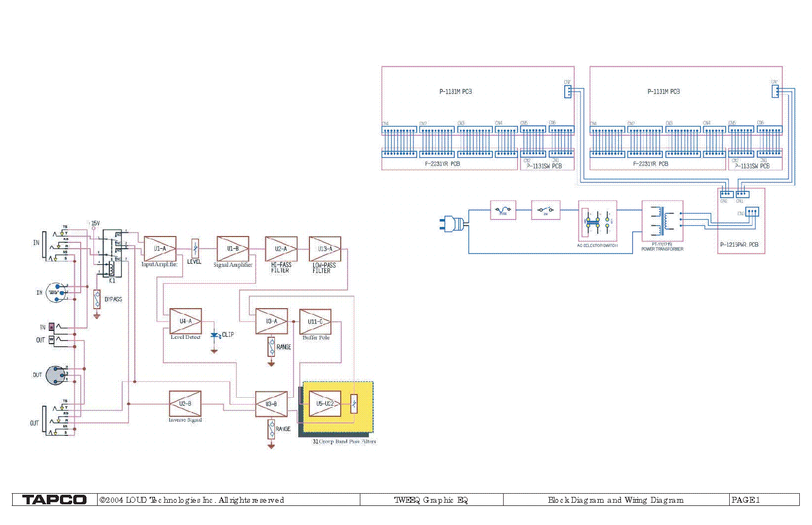Click the CN3 connector on P-1215PWR PCB

coord(752,212)
